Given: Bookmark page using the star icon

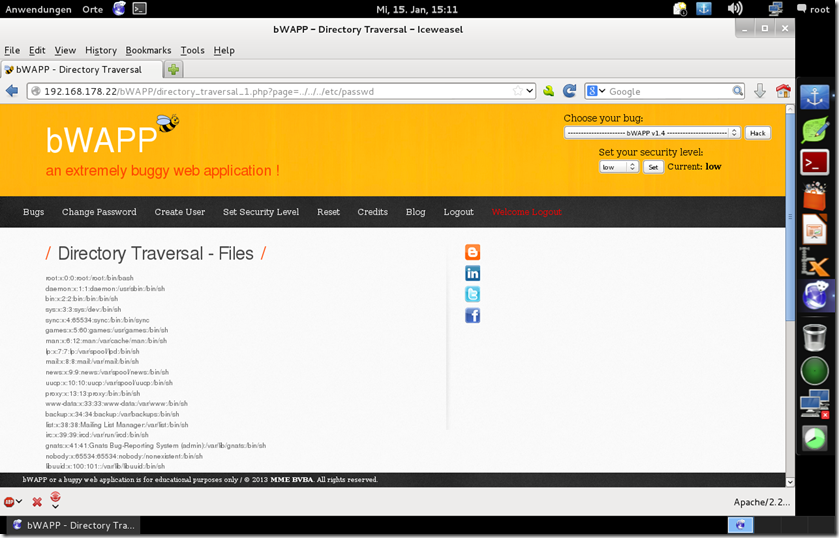Looking at the screenshot, I should (x=517, y=91).
